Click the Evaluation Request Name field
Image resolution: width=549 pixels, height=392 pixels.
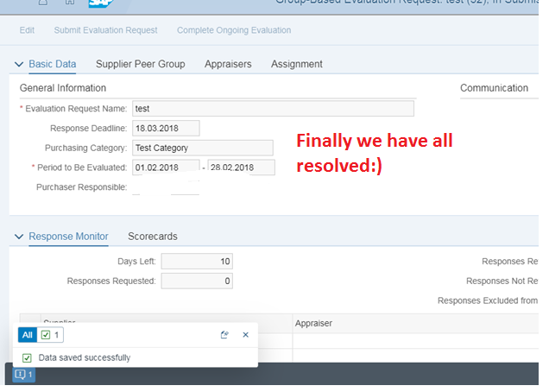coord(273,109)
